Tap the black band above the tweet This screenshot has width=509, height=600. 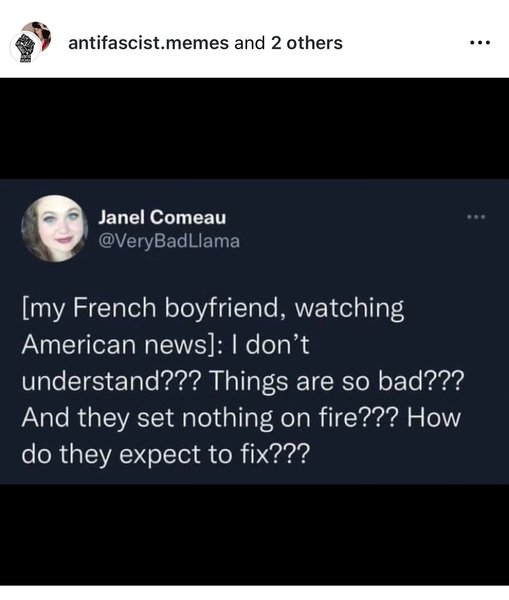(254, 128)
